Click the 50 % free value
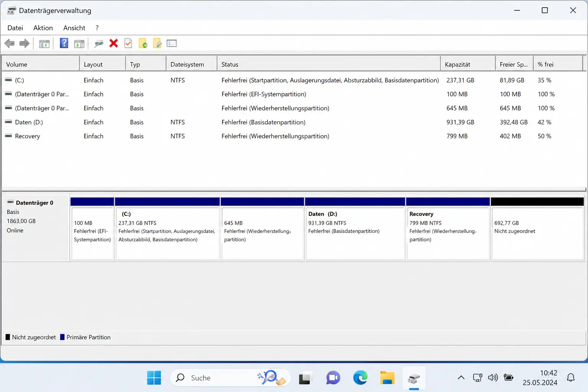This screenshot has height=392, width=588. click(544, 136)
